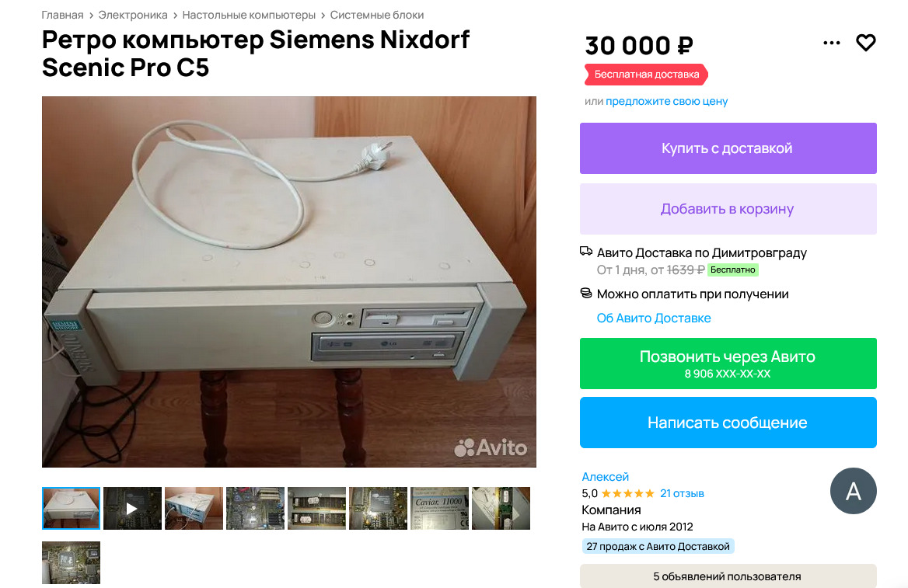Play the video thumbnail in gallery
908x588 pixels.
click(132, 508)
